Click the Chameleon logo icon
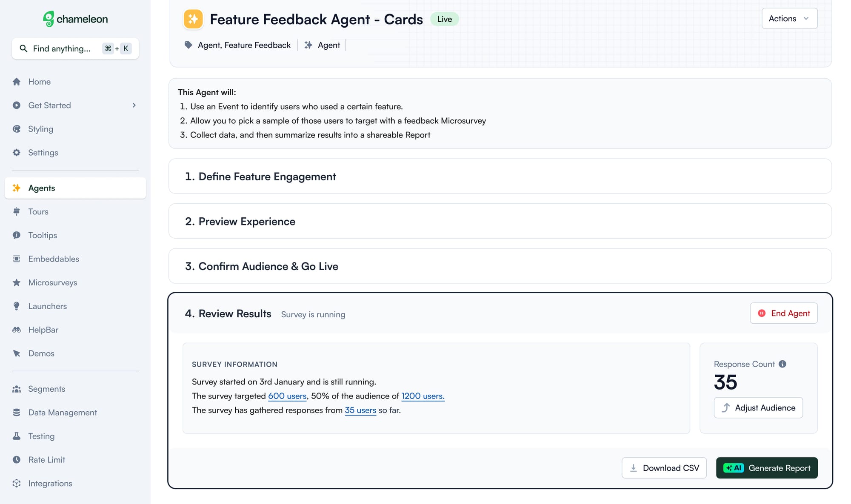Viewport: 851px width, 504px height. pyautogui.click(x=49, y=19)
